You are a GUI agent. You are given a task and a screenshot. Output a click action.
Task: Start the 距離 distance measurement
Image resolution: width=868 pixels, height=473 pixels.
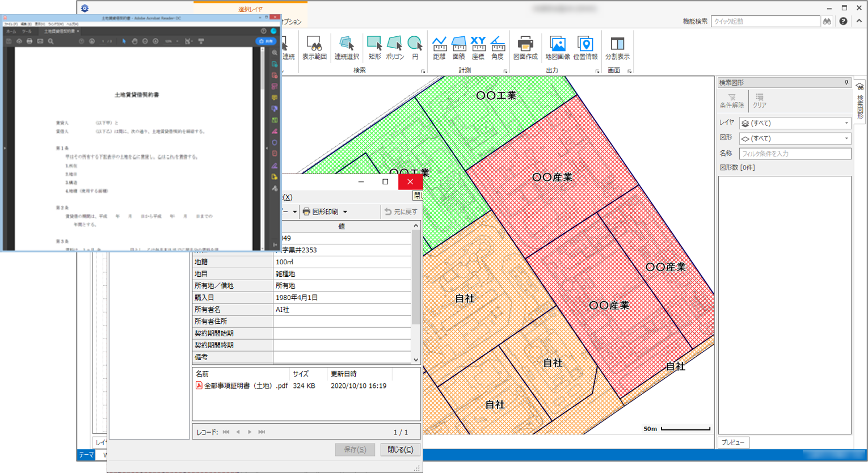tap(439, 48)
